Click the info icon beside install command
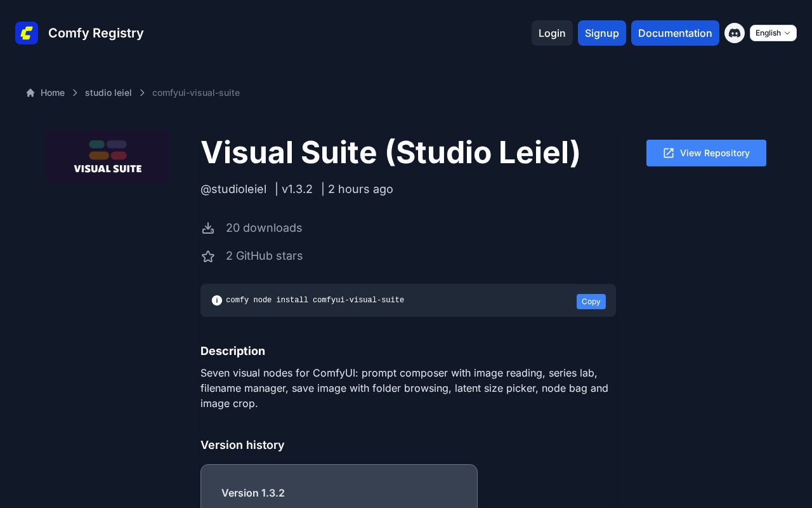The image size is (812, 508). [217, 300]
